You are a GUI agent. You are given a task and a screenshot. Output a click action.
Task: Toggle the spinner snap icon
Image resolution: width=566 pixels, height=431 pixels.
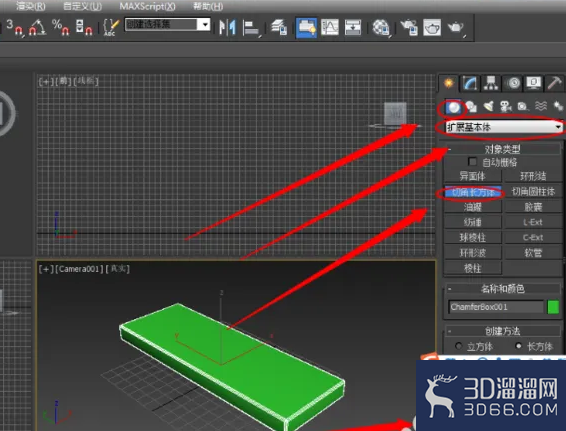pyautogui.click(x=84, y=27)
